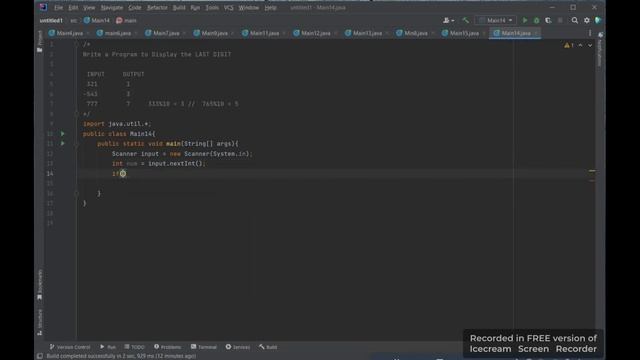Toggle tool window bars icon in status bar

tap(40, 356)
